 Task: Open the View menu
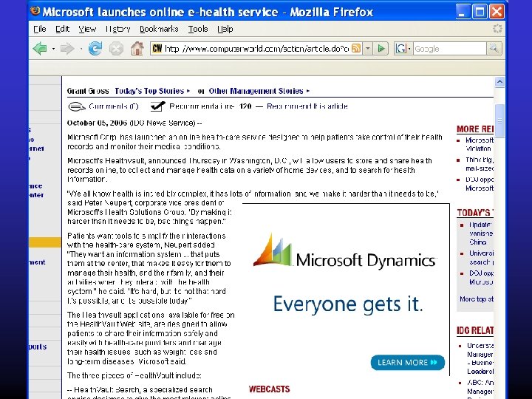click(x=87, y=29)
